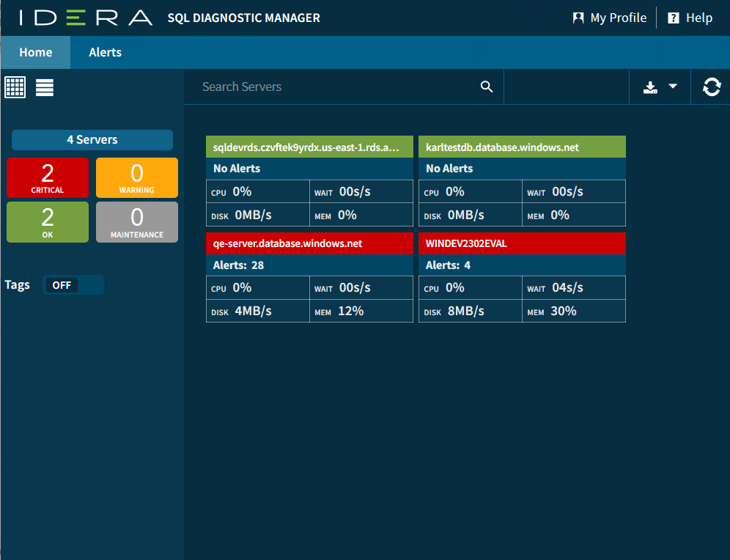Click DISK 0MB/s on the karltestdb card
This screenshot has height=560, width=730.
click(x=471, y=215)
